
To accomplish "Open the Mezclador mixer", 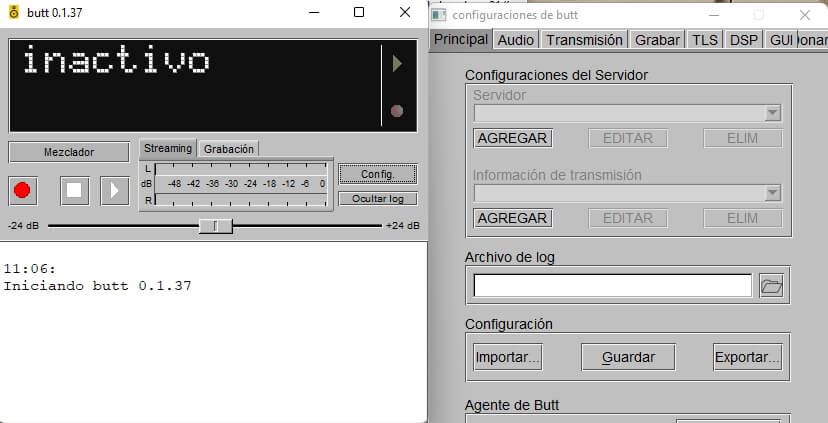I will point(69,152).
